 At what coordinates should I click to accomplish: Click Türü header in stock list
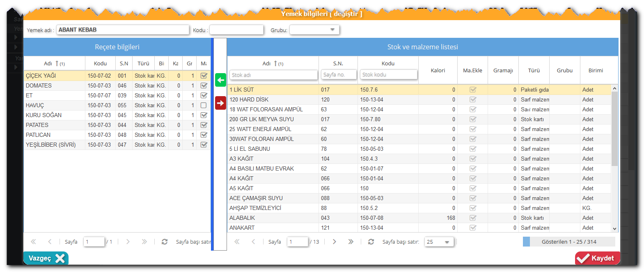[534, 70]
